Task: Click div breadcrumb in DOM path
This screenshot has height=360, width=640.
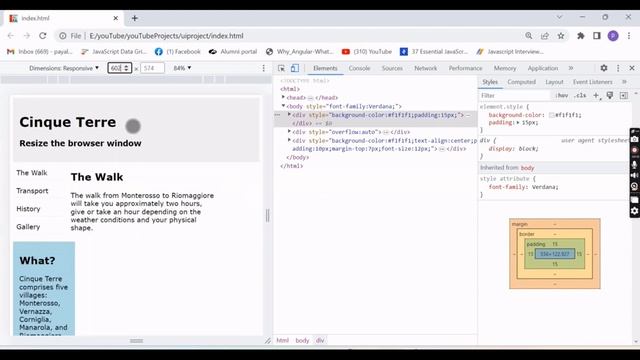Action: [x=320, y=340]
